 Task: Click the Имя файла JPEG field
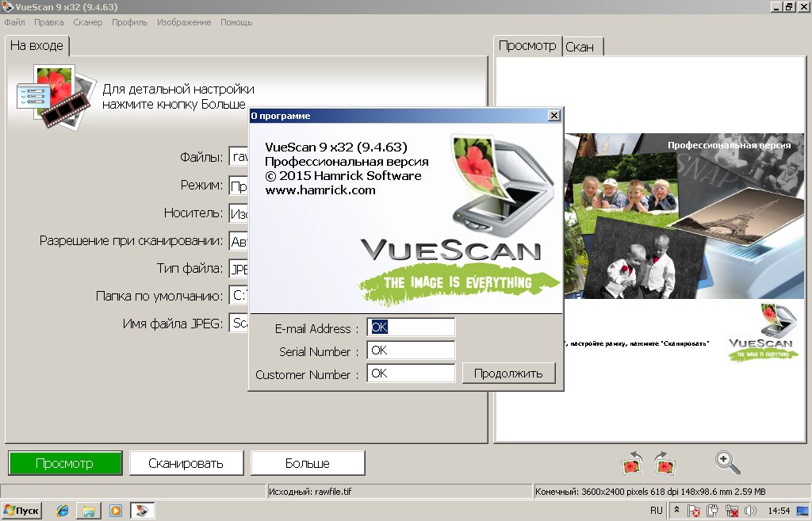239,324
